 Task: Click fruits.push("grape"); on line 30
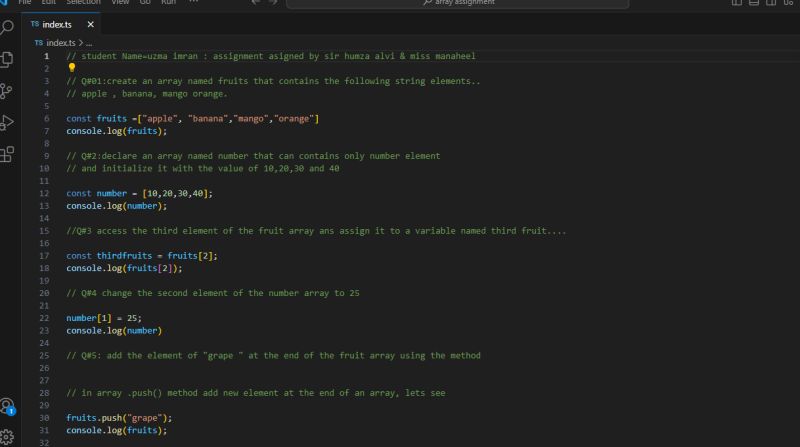[x=119, y=418]
